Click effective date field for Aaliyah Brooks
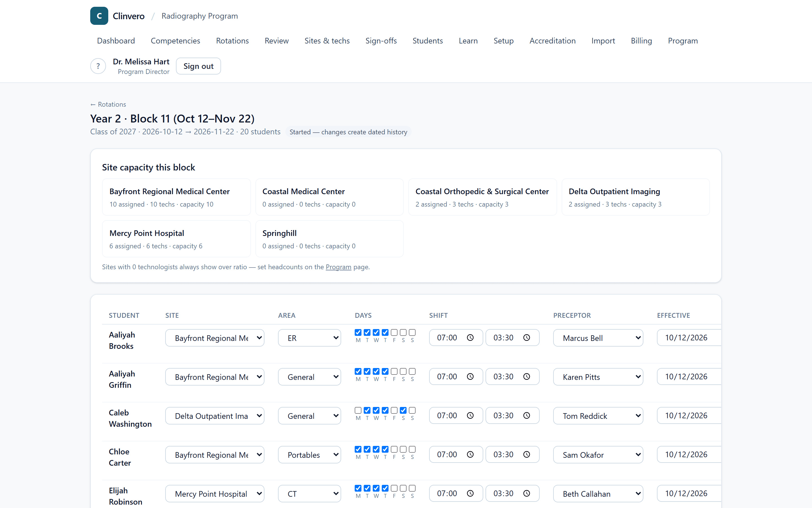The width and height of the screenshot is (812, 508). (x=689, y=338)
